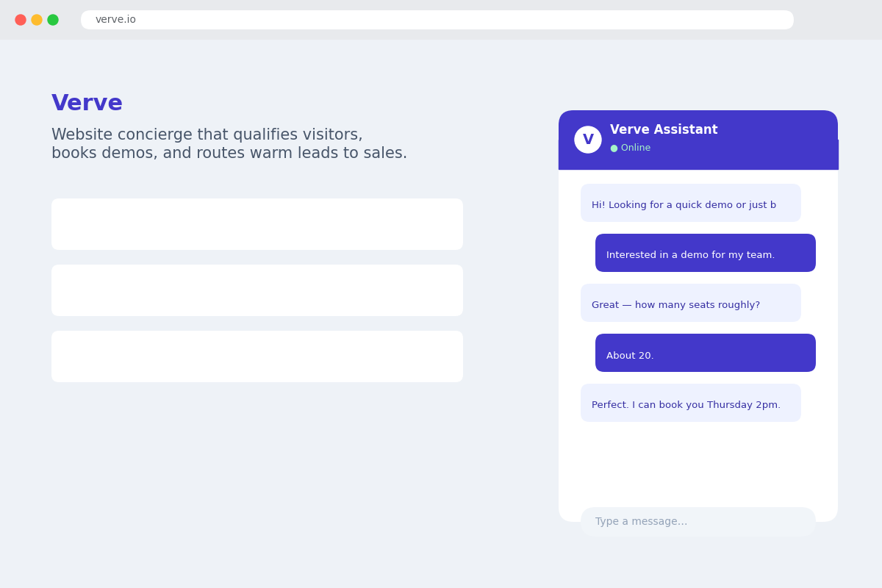Click the green Online status dot
The image size is (882, 588).
pos(614,148)
